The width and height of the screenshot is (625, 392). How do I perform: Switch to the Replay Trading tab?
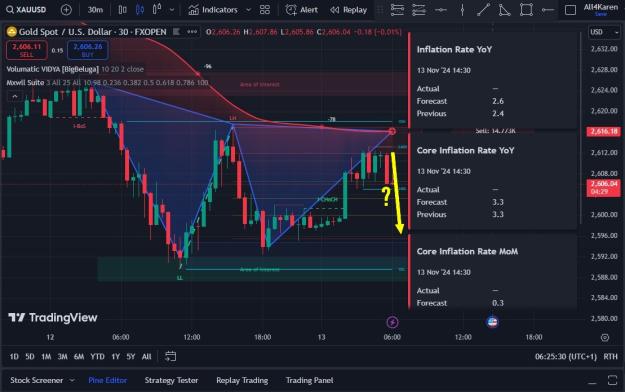pos(242,380)
